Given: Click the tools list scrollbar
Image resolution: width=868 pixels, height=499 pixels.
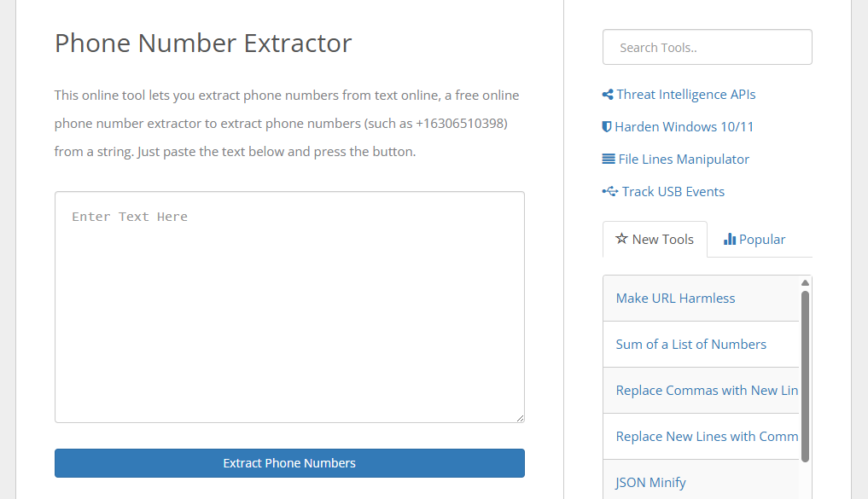Looking at the screenshot, I should (x=802, y=358).
